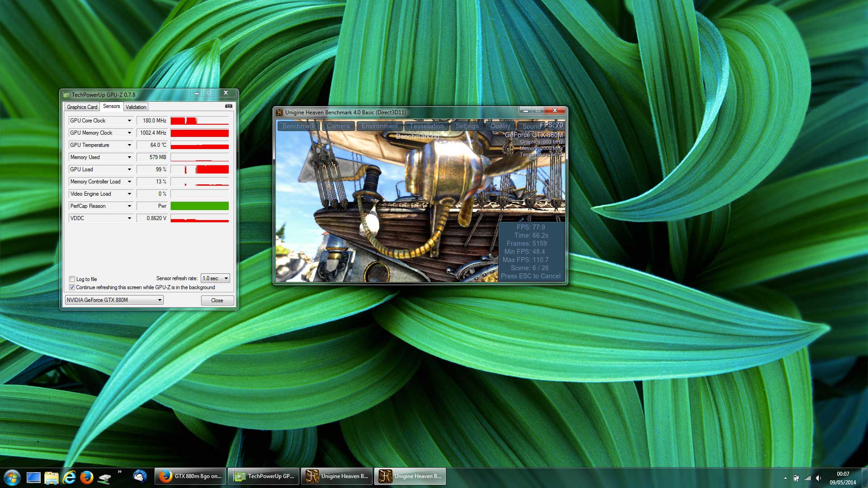This screenshot has width=868, height=488.
Task: Open Thunderbird mail icon on the taskbar
Action: pos(140,476)
